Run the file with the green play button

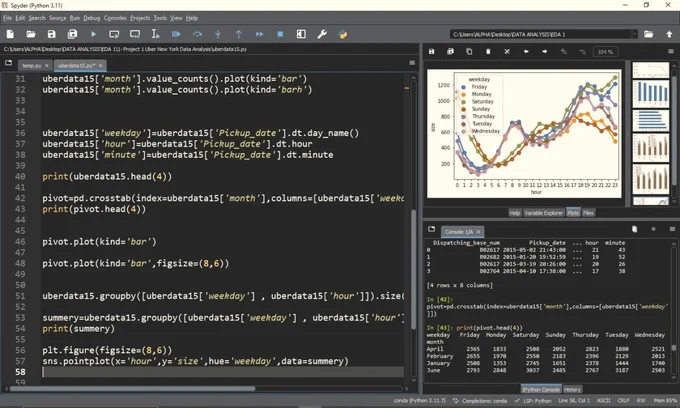[93, 34]
